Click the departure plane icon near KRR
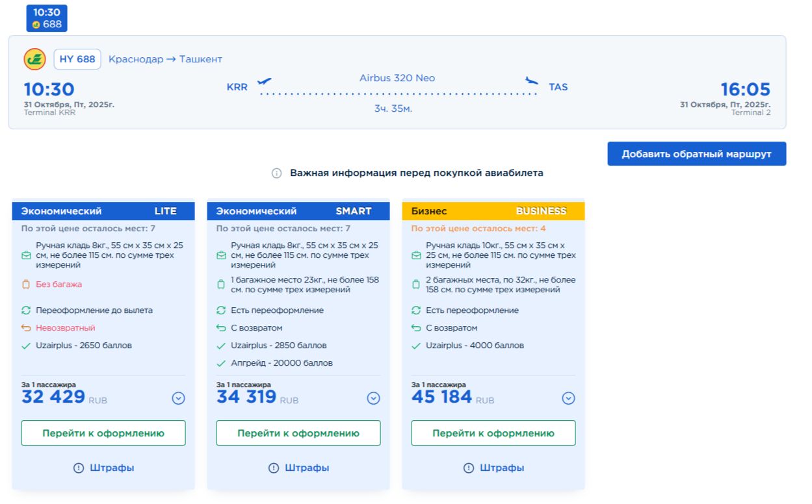The image size is (812, 504). click(x=264, y=82)
